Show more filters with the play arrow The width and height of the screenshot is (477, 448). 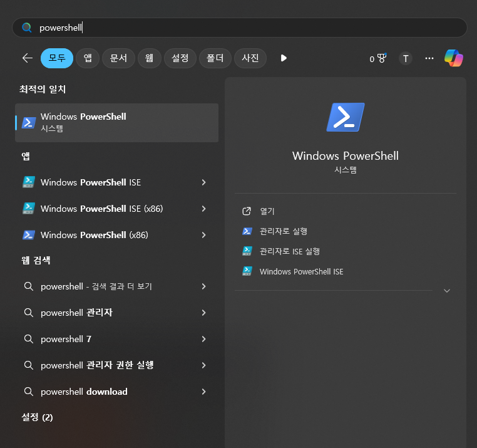click(284, 58)
